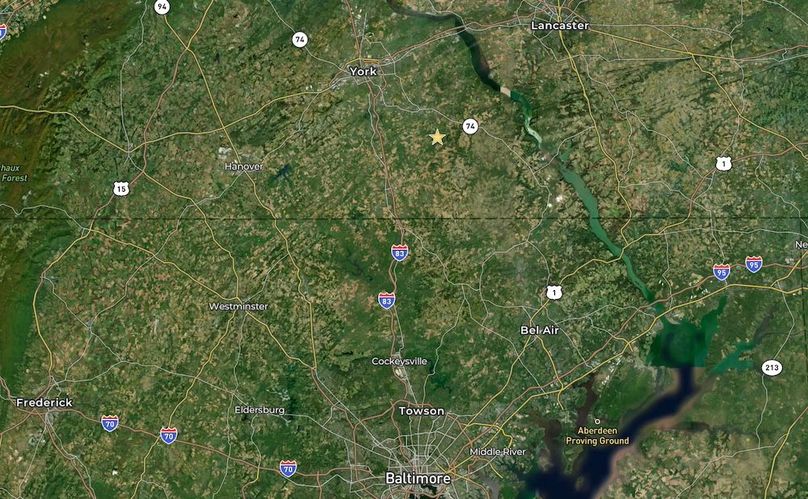Select the Westminster town label
The width and height of the screenshot is (808, 499).
click(238, 306)
